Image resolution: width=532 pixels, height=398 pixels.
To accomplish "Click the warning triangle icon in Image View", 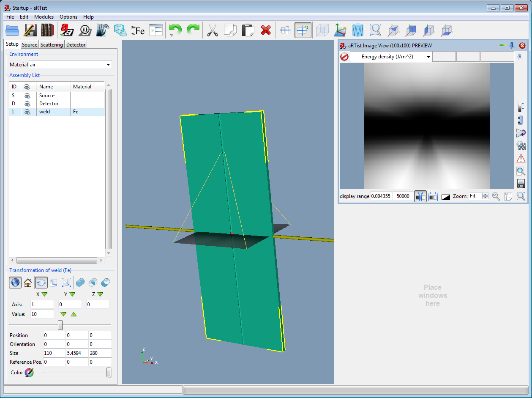I will 521,159.
